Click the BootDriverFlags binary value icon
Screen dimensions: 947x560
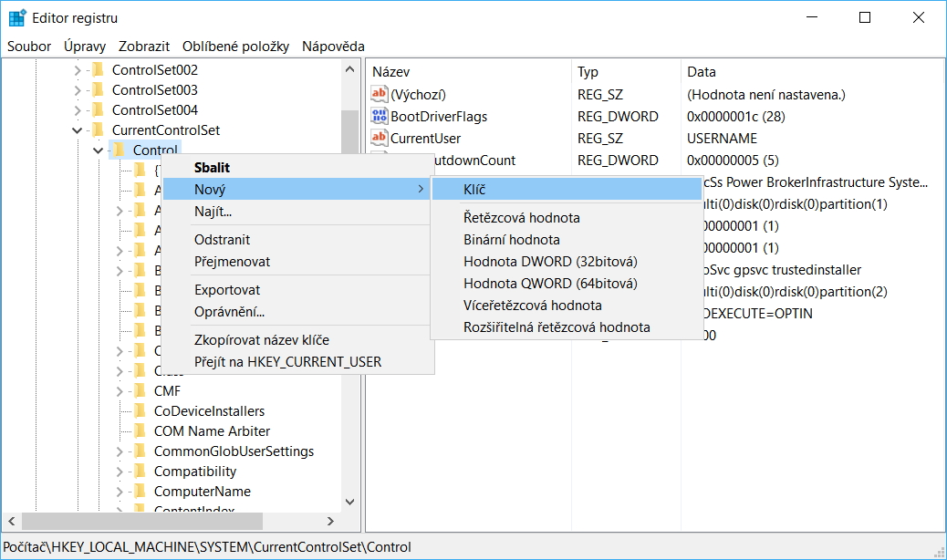[x=380, y=116]
